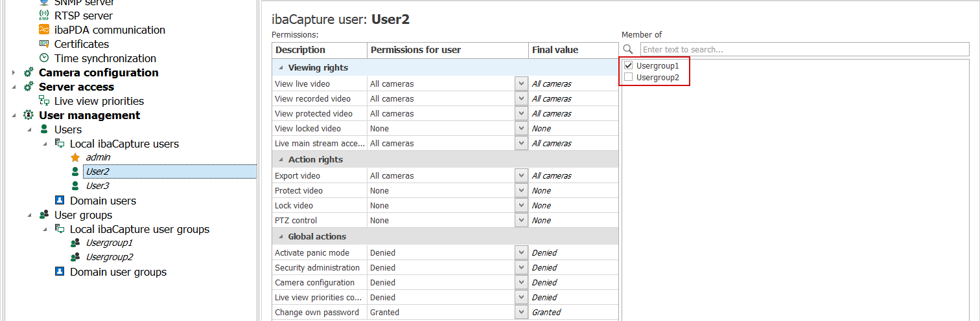Image resolution: width=980 pixels, height=321 pixels.
Task: Click the Camera configuration gear icon
Action: click(29, 72)
